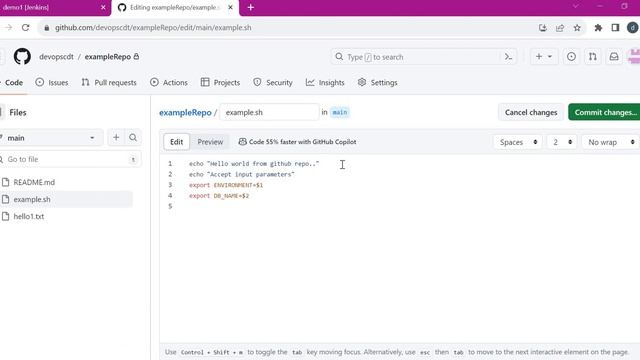This screenshot has height=360, width=640.
Task: Add a file with the plus button
Action: point(116,138)
